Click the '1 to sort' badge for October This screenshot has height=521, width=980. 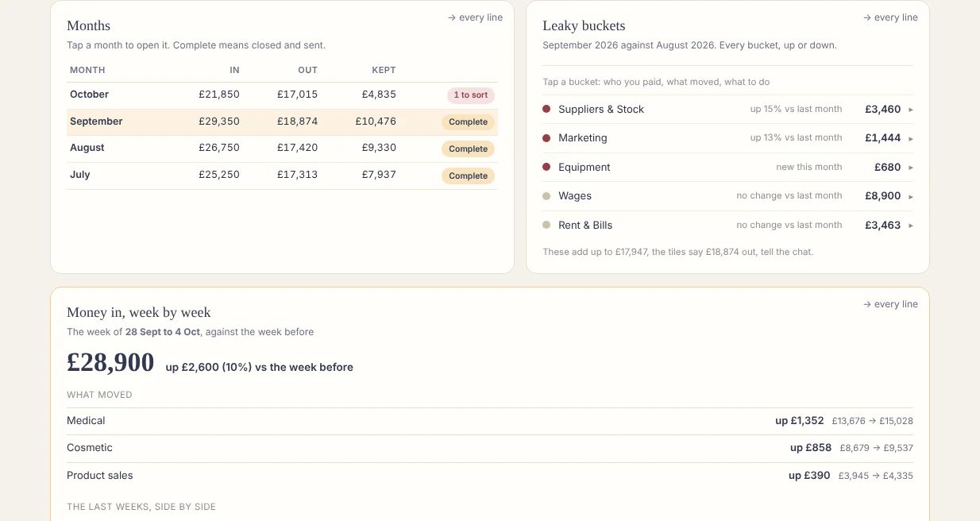click(471, 95)
